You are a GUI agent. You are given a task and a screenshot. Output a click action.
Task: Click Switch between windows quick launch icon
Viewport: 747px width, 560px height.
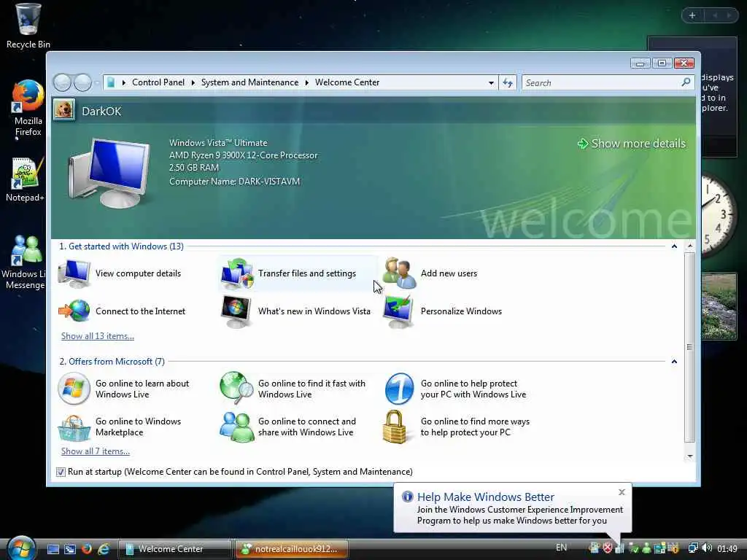coord(70,549)
